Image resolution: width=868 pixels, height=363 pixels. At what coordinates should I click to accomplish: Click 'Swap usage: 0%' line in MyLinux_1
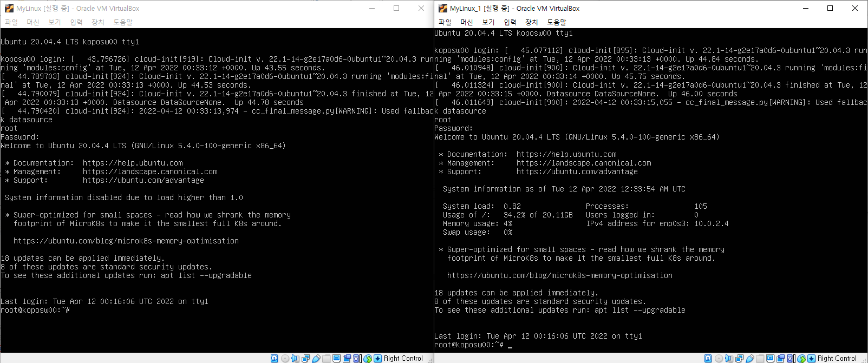tap(478, 232)
